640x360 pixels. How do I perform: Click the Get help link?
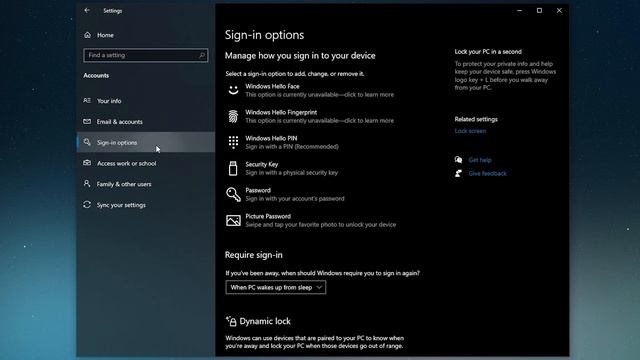[480, 160]
